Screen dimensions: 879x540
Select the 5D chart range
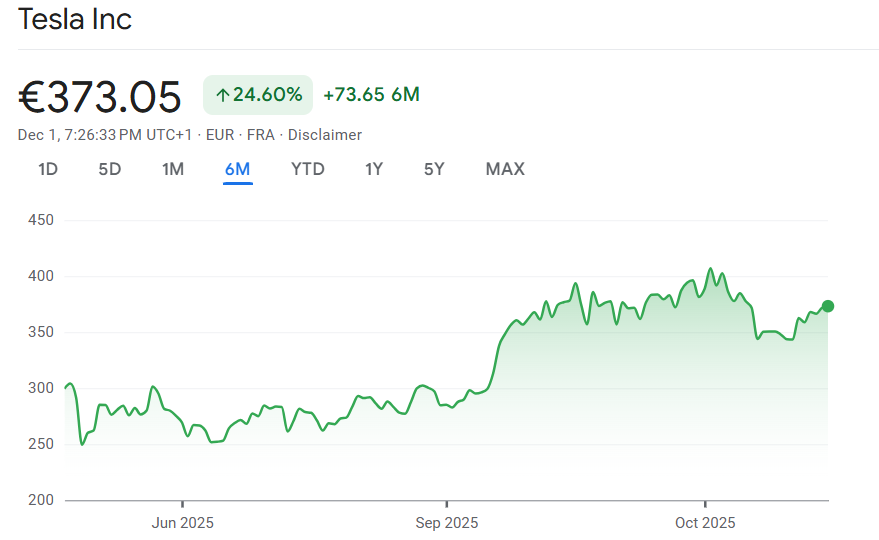click(110, 169)
